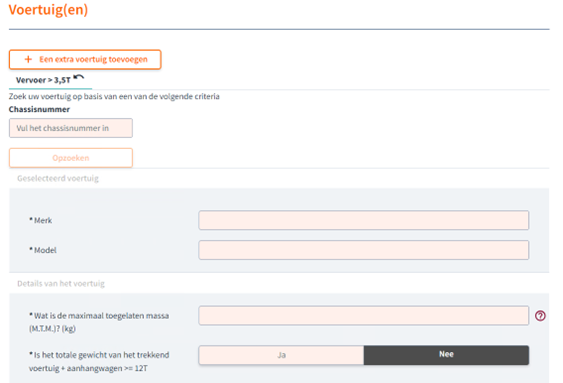
Task: Click the Model input field
Action: [x=364, y=250]
